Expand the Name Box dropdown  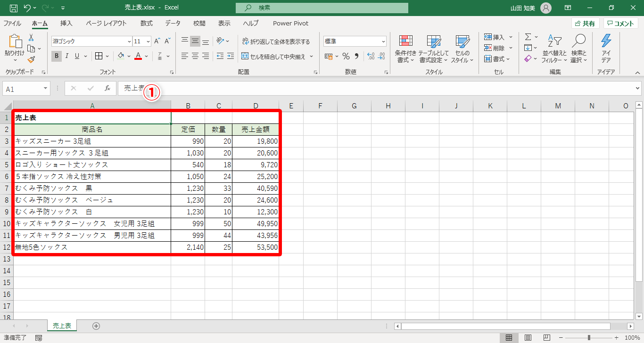coord(46,89)
